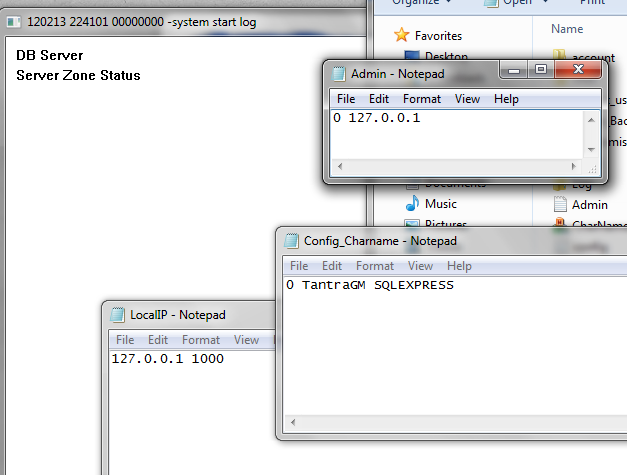Click scroll-down arrow in Admin Notepad
Viewport: 627px width, 475px height.
pos(591,148)
